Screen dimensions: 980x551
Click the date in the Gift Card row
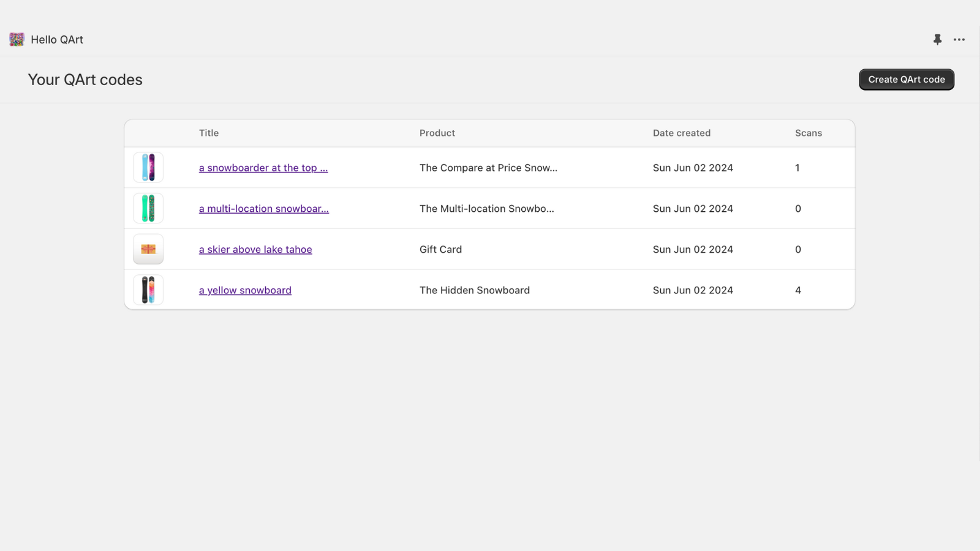coord(693,249)
